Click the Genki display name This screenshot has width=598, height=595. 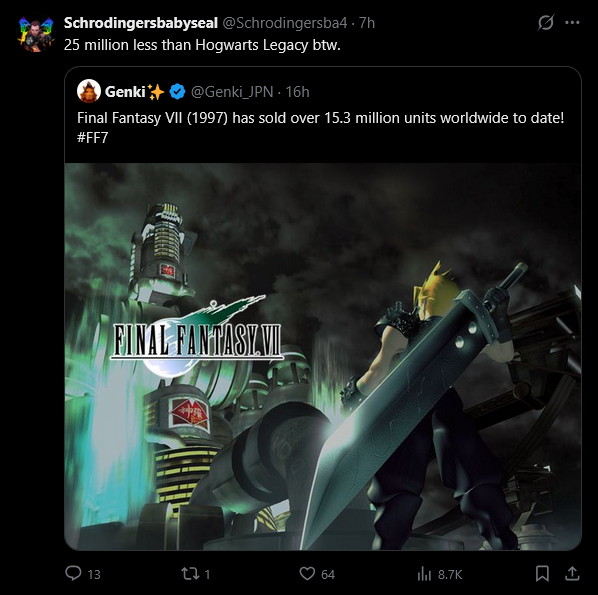point(125,92)
